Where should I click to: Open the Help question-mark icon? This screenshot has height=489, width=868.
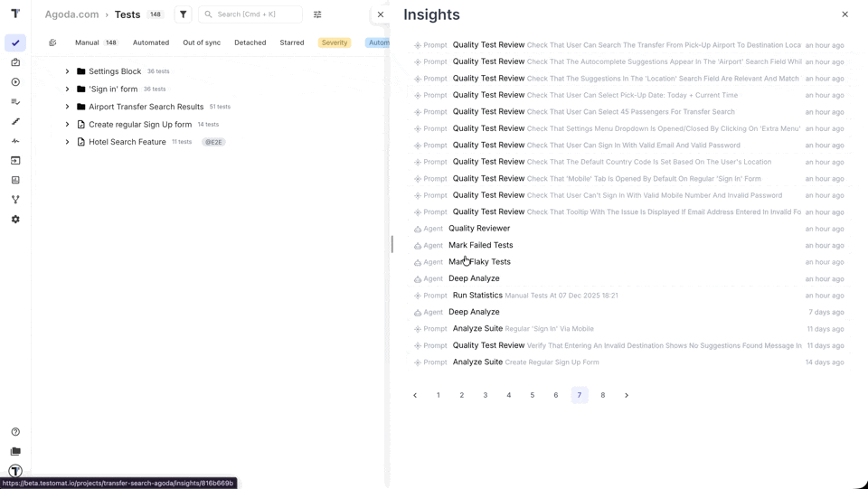tap(15, 431)
